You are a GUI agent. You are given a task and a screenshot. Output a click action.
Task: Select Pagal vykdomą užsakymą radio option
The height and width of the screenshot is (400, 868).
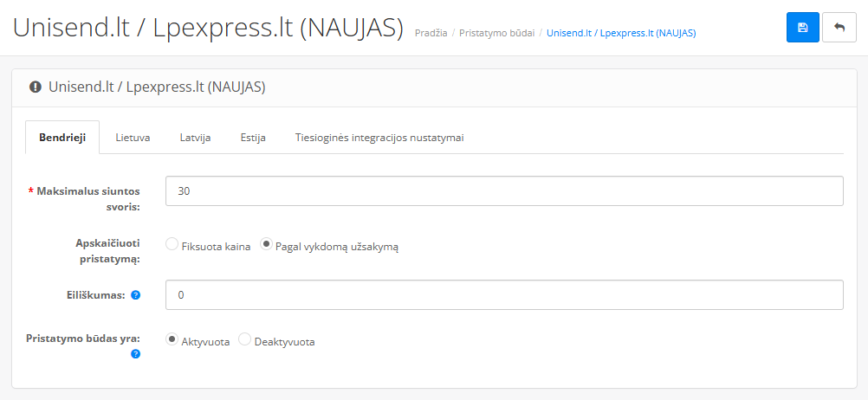[267, 245]
